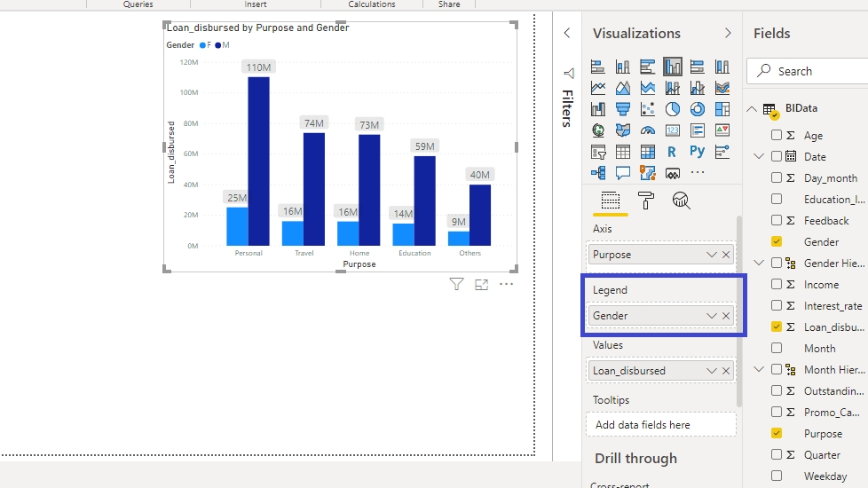Open the Purpose axis field dropdown

click(x=711, y=255)
